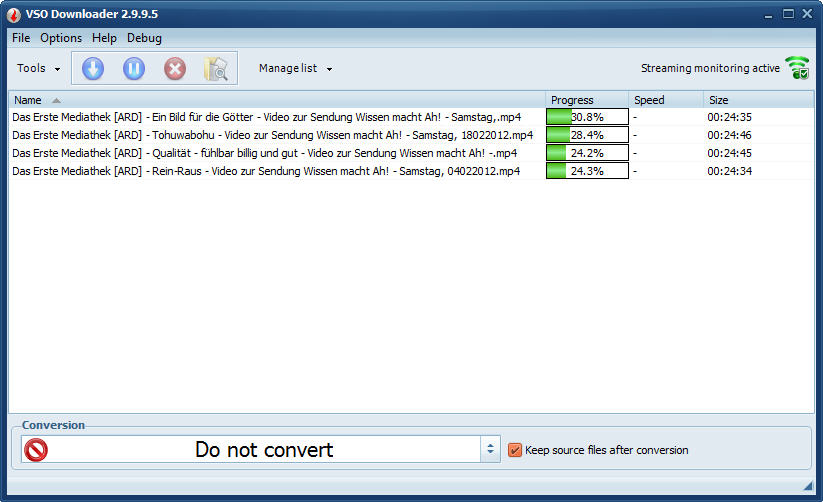
Task: Select the Qualität - fühlbar billig und gut row
Action: pyautogui.click(x=412, y=153)
